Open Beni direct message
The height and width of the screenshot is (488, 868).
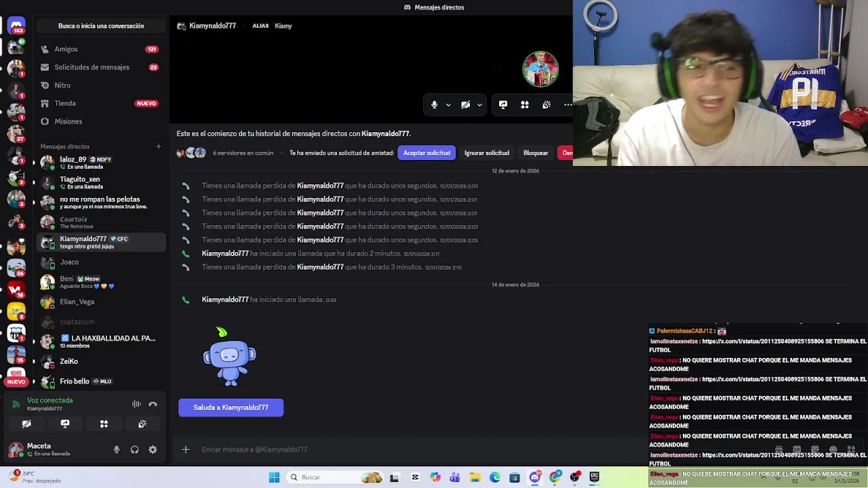(x=100, y=282)
